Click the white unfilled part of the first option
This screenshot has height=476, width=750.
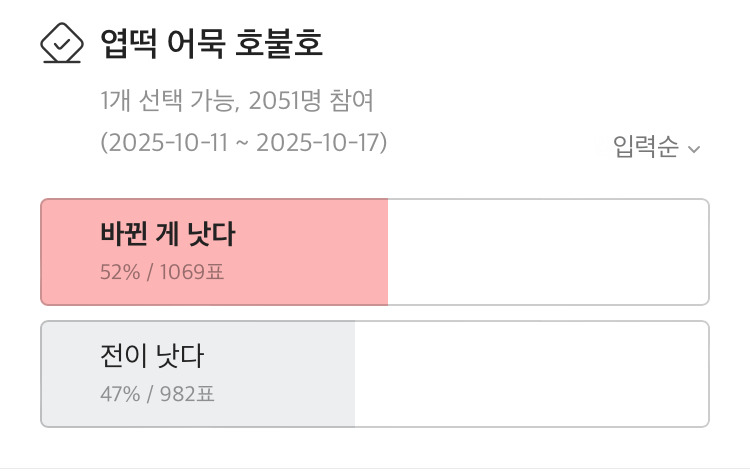[x=547, y=252]
